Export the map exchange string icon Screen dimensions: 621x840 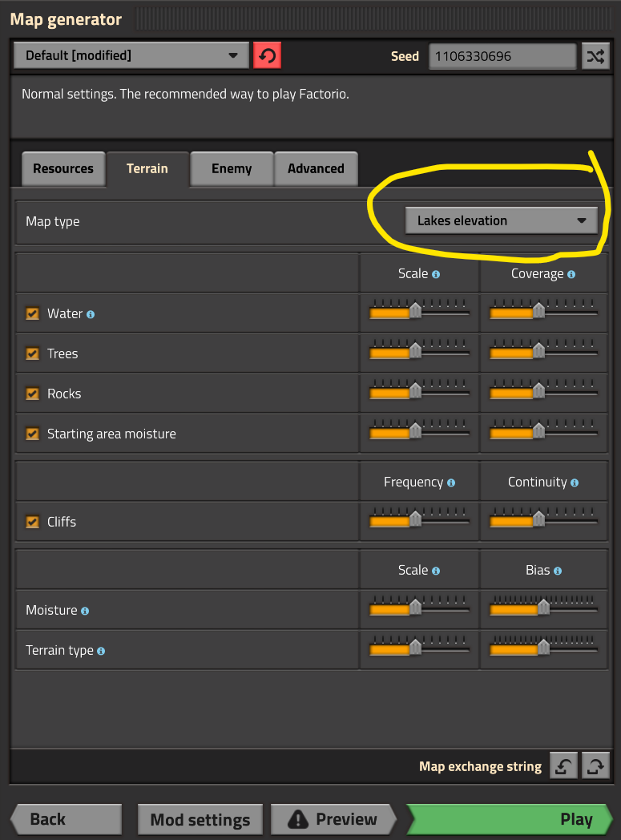[x=596, y=766]
